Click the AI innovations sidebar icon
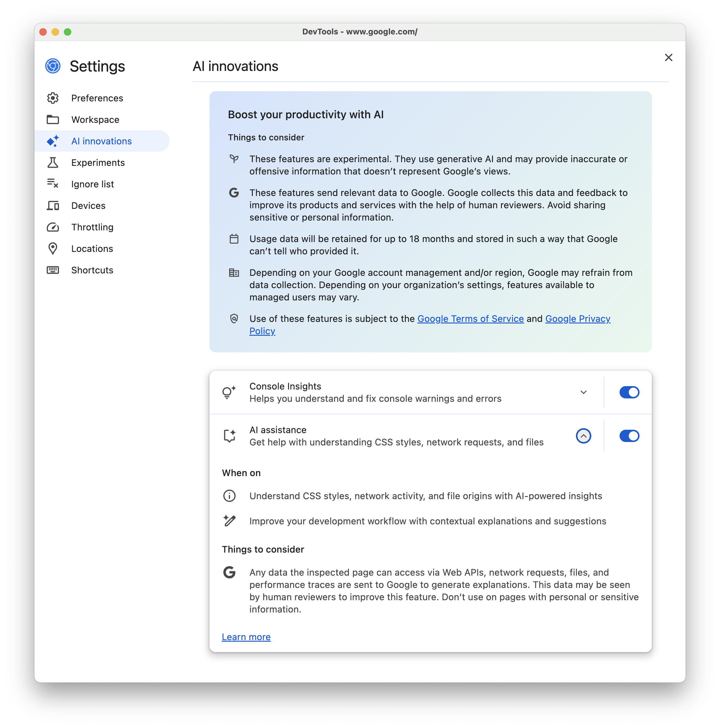This screenshot has width=720, height=728. point(53,140)
